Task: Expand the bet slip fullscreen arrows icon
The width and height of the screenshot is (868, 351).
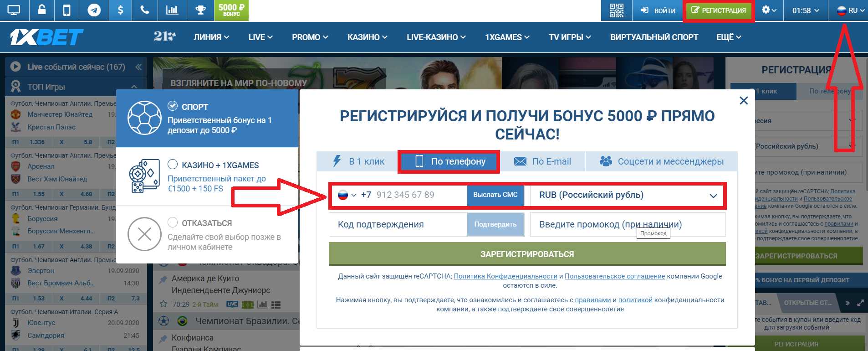Action: (x=860, y=303)
